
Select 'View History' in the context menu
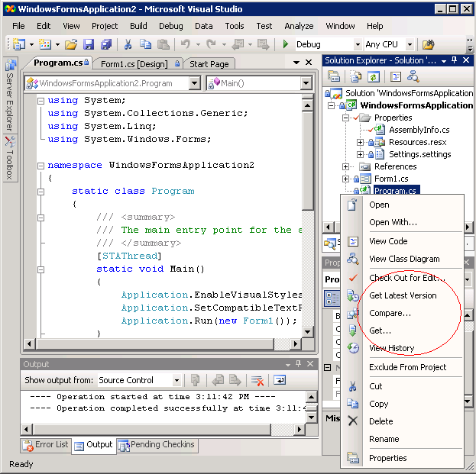(391, 348)
